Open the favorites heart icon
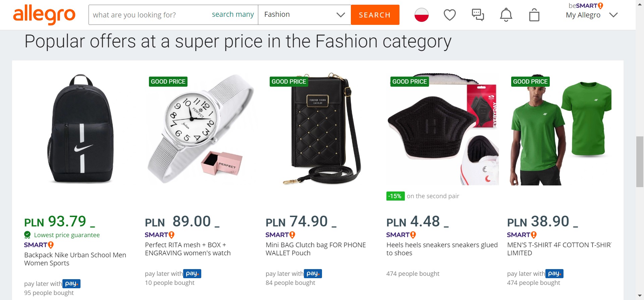Viewport: 644px width, 300px height. pyautogui.click(x=449, y=15)
